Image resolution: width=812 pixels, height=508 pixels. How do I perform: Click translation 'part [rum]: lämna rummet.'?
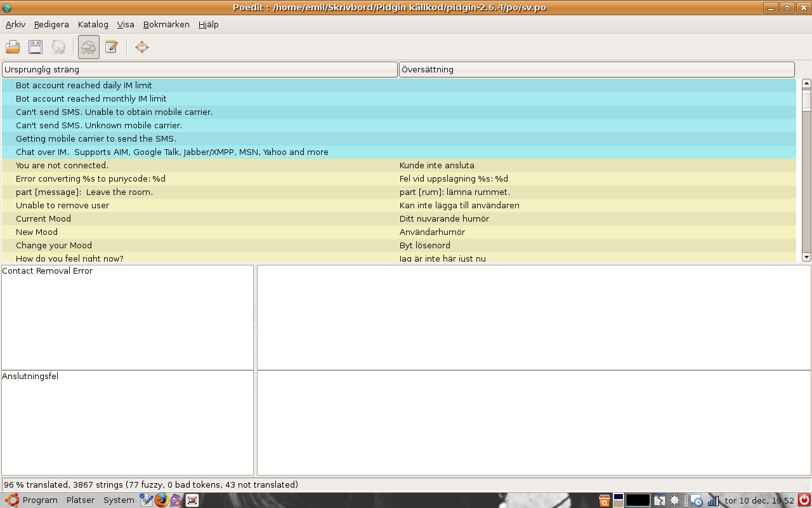click(x=455, y=192)
